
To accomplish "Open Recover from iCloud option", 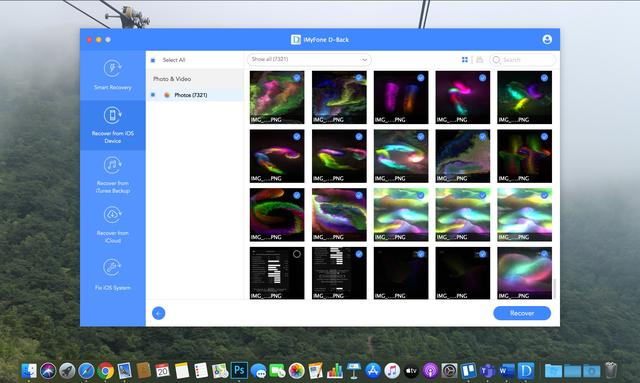I will click(x=113, y=225).
